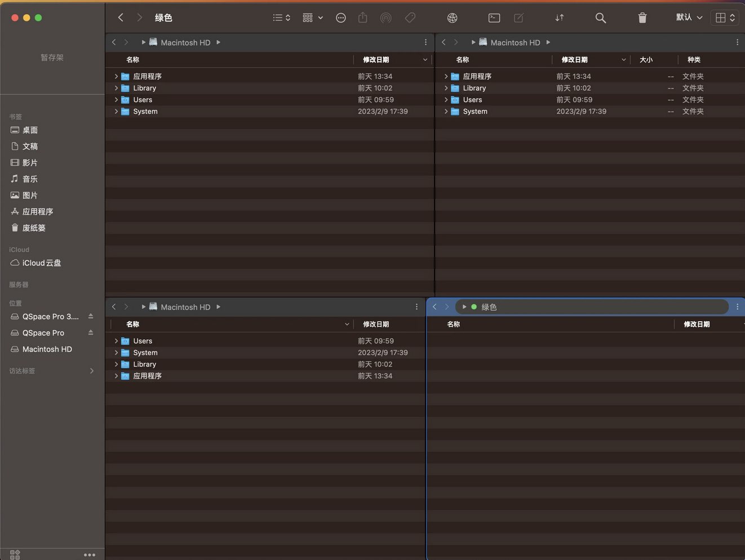Sort top-left pane by 修改日期 column
The height and width of the screenshot is (560, 745).
[392, 59]
